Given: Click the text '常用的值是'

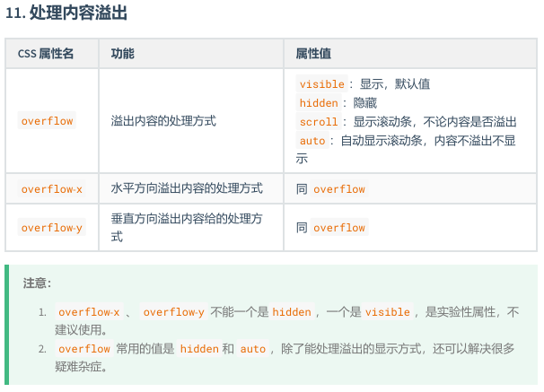Looking at the screenshot, I should pyautogui.click(x=145, y=348).
